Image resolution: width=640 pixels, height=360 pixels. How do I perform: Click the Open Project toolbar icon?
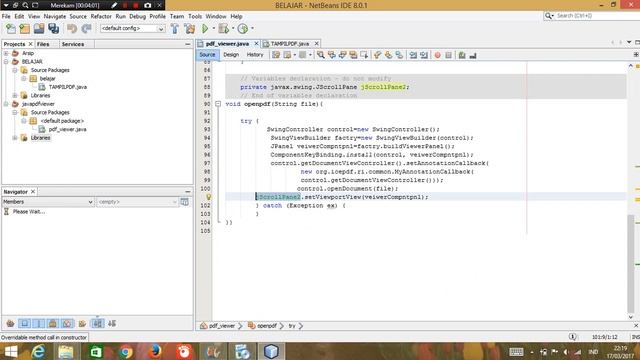point(39,29)
